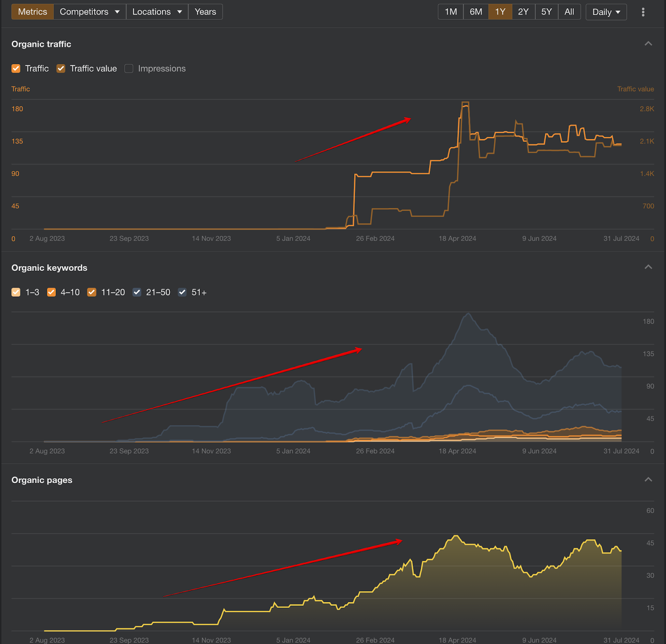Click the Organic keywords heading

coord(49,268)
